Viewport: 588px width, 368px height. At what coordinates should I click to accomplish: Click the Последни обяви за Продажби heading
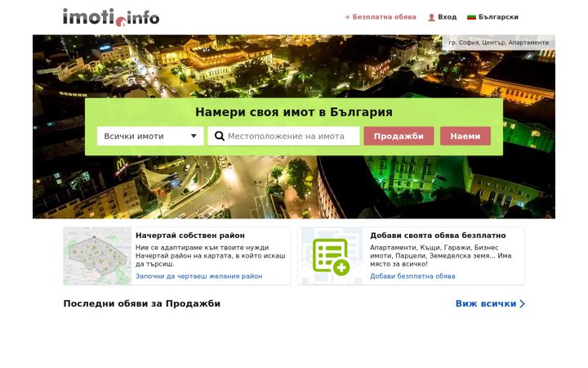142,303
